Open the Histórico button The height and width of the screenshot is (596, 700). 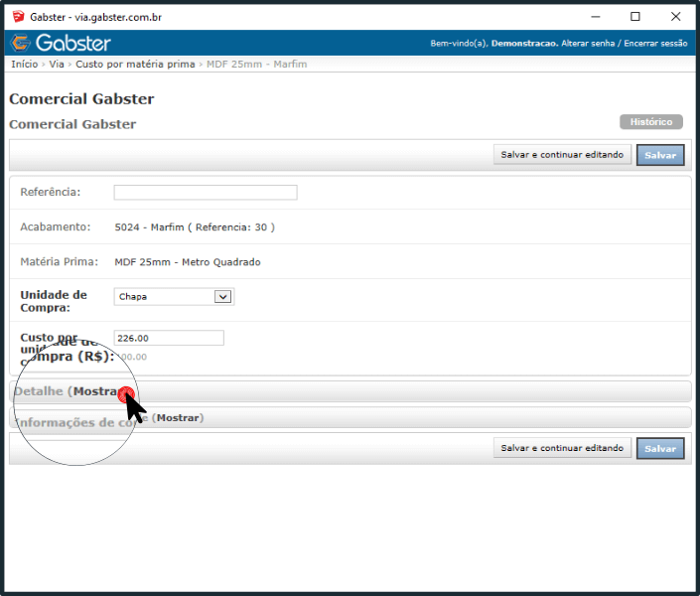click(651, 121)
